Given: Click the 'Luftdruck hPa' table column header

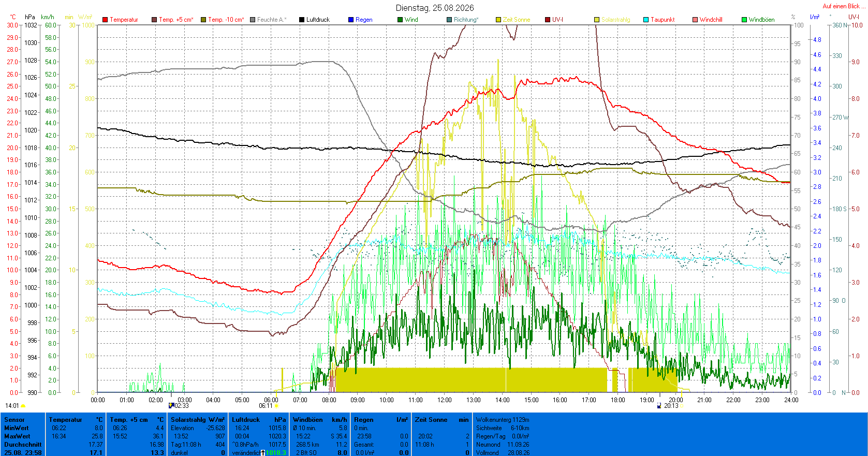Looking at the screenshot, I should pyautogui.click(x=259, y=420).
